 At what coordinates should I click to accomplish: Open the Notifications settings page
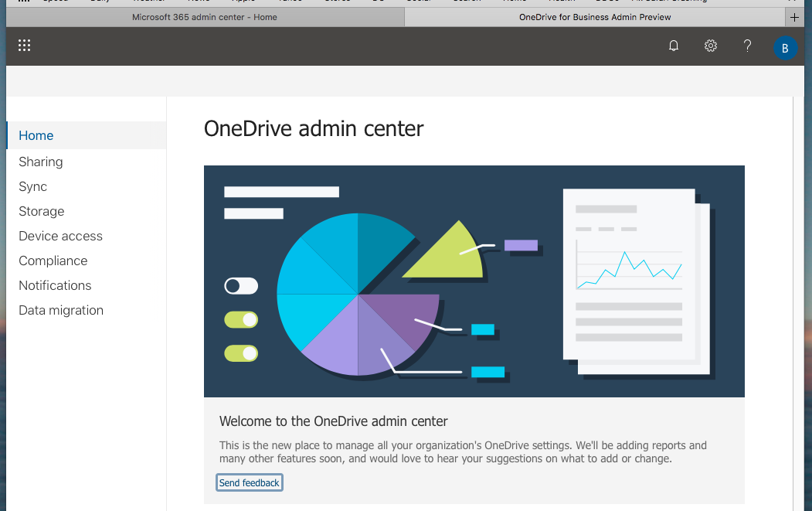click(55, 285)
